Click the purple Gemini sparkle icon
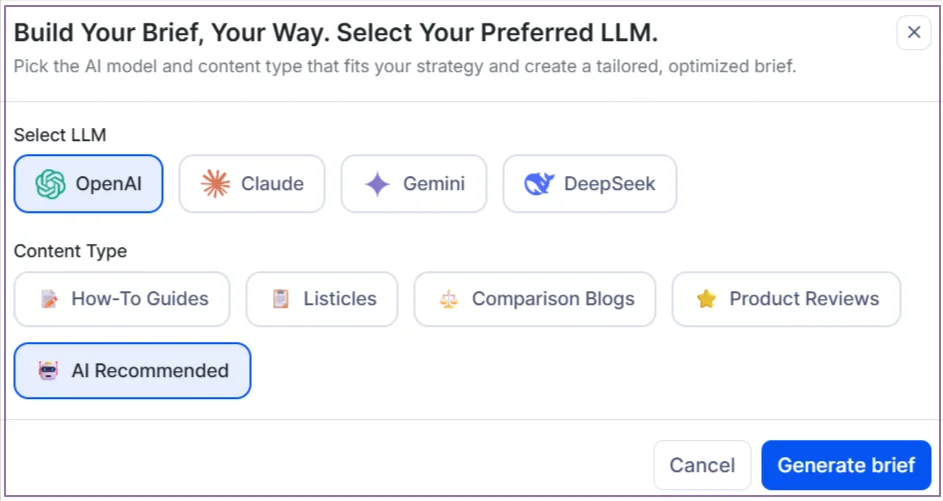 [377, 184]
